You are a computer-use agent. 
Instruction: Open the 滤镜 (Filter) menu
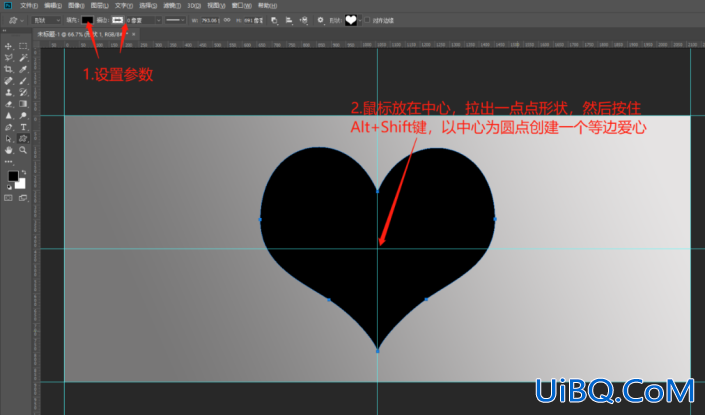pyautogui.click(x=172, y=5)
